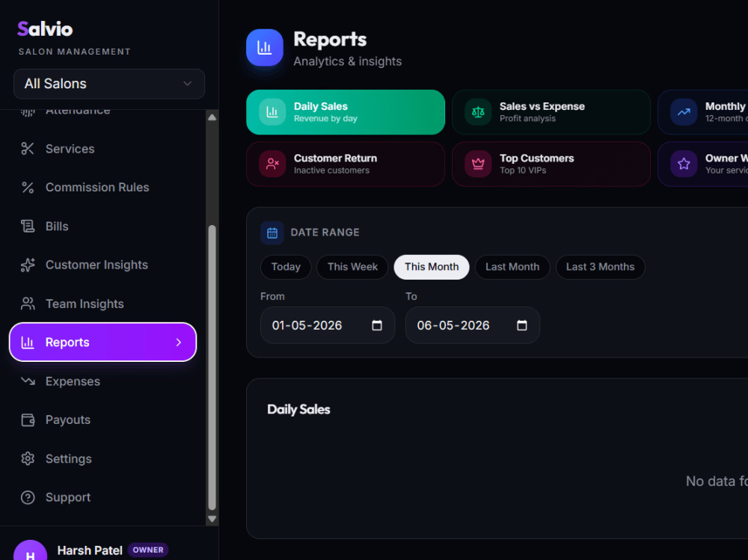
Task: Click the sidebar scrollbar thumb
Action: 212,368
